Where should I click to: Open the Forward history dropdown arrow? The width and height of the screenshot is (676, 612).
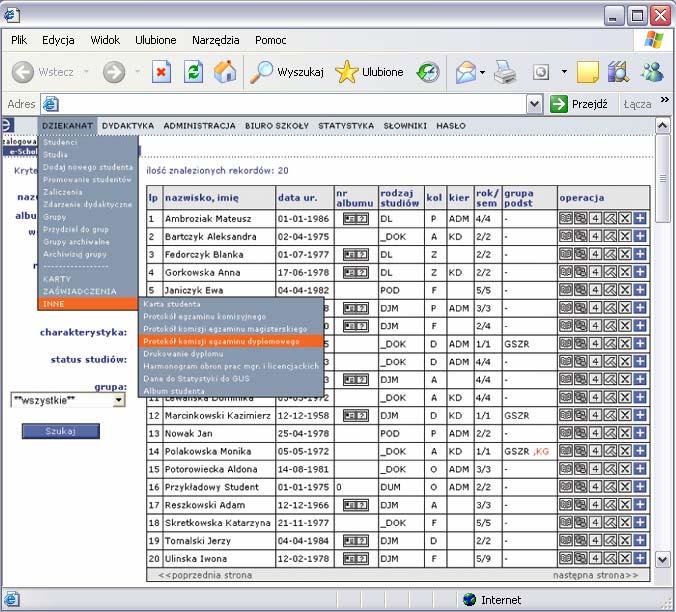pos(138,72)
